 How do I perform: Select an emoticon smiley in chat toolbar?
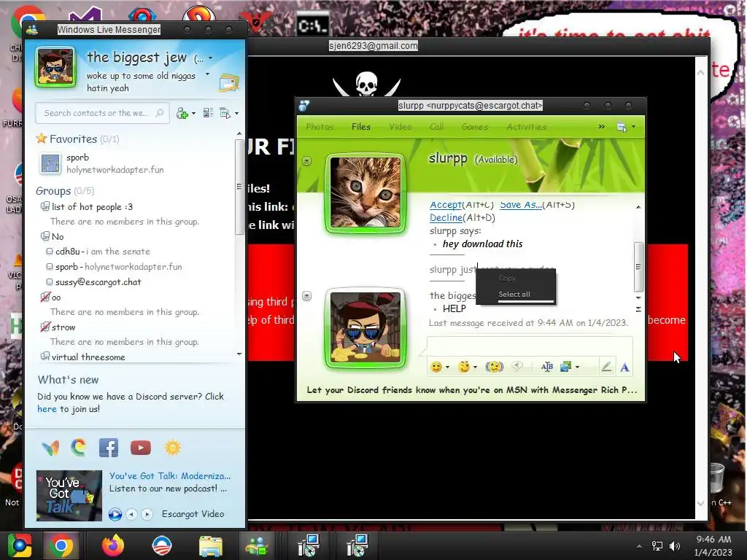coord(436,367)
